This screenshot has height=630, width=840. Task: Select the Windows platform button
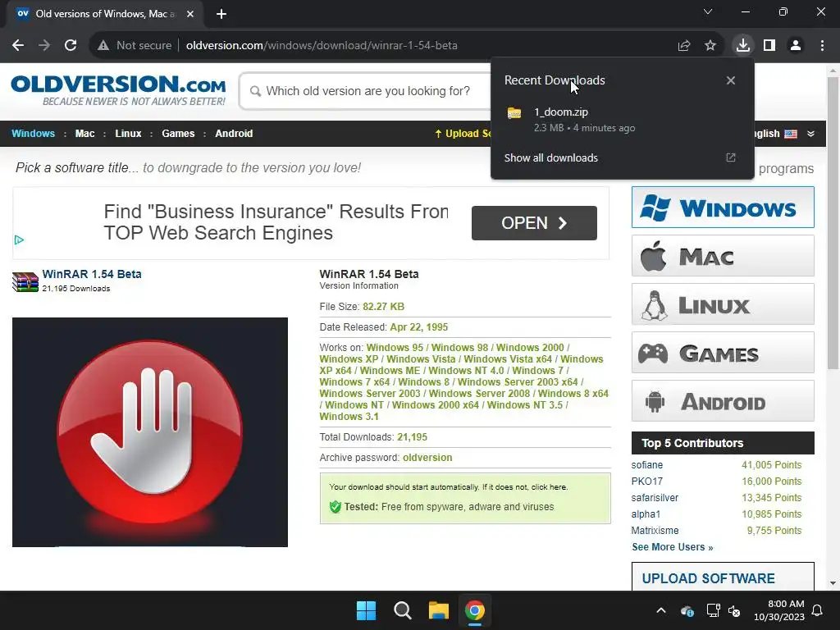(x=723, y=208)
